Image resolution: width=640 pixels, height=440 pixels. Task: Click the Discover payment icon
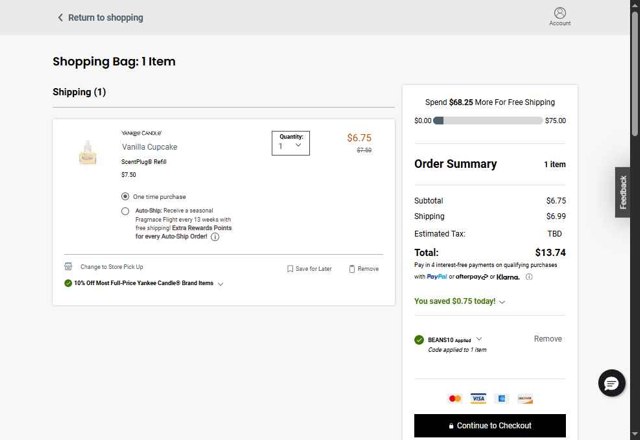525,398
